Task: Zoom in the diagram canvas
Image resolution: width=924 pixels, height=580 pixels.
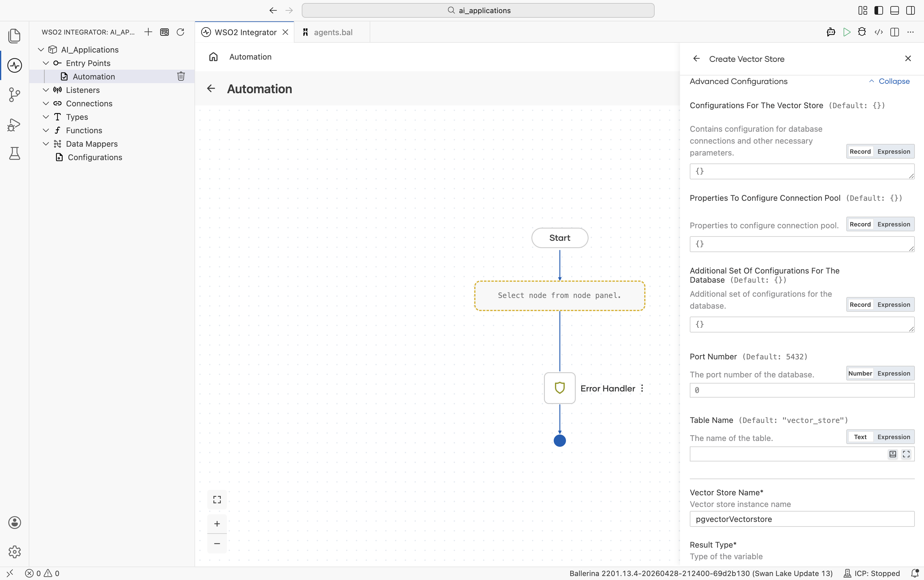Action: (x=217, y=523)
